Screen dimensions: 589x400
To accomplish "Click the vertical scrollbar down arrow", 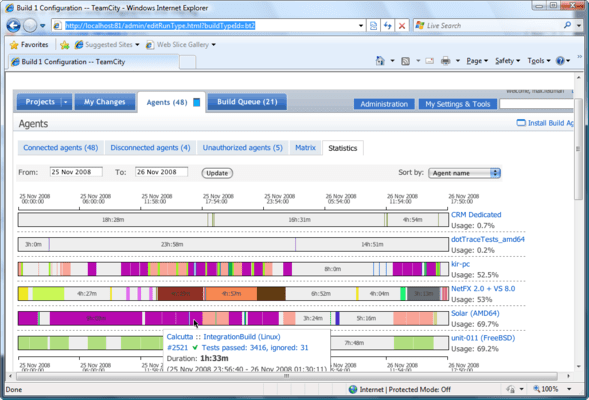I will (x=578, y=366).
